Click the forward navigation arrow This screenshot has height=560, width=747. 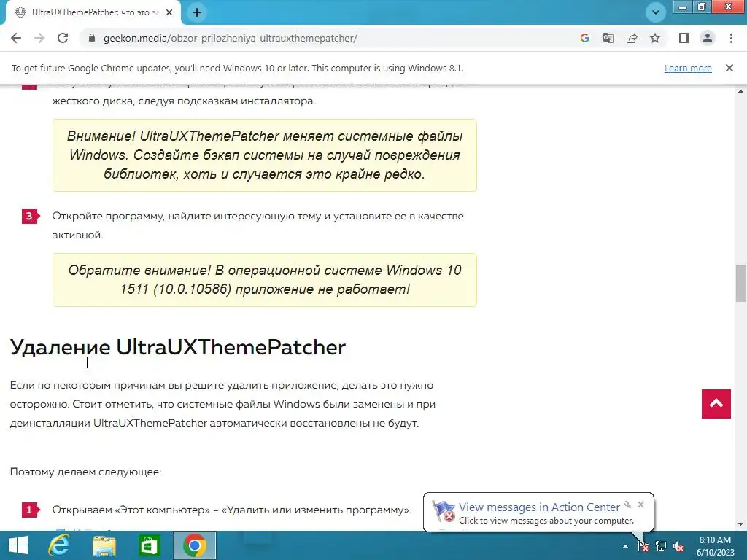(39, 38)
